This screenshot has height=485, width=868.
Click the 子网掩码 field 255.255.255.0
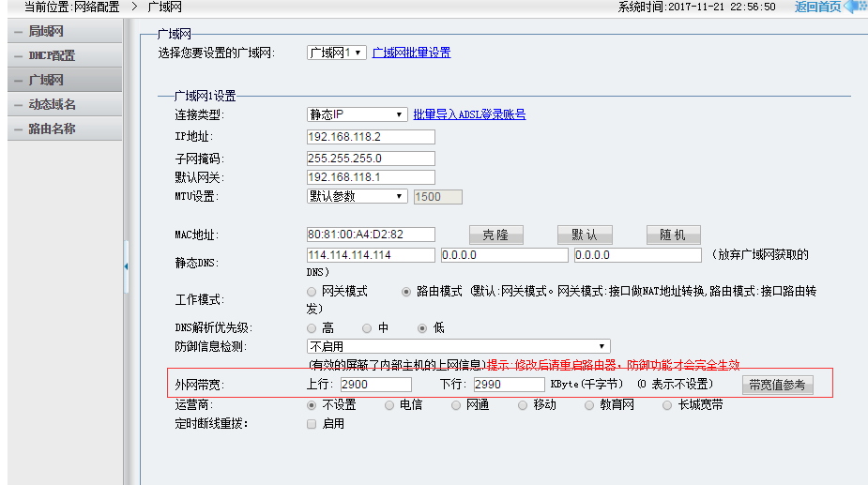(371, 159)
